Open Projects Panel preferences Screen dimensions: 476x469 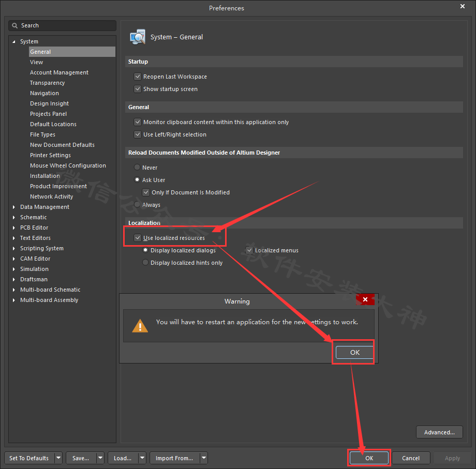(48, 113)
